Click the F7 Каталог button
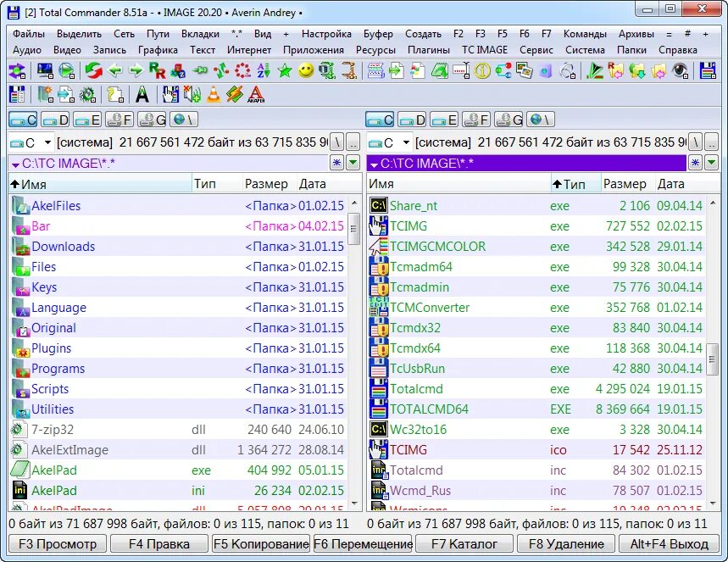The image size is (728, 562). [x=464, y=544]
